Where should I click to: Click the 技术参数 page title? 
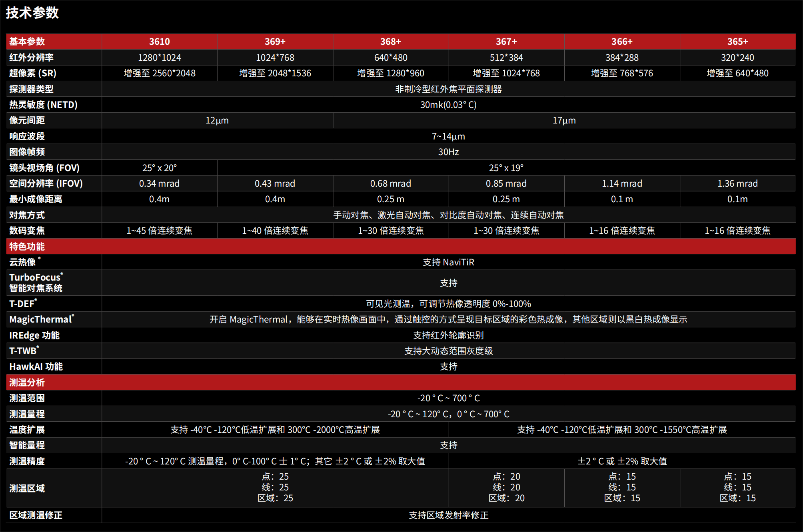tap(32, 13)
